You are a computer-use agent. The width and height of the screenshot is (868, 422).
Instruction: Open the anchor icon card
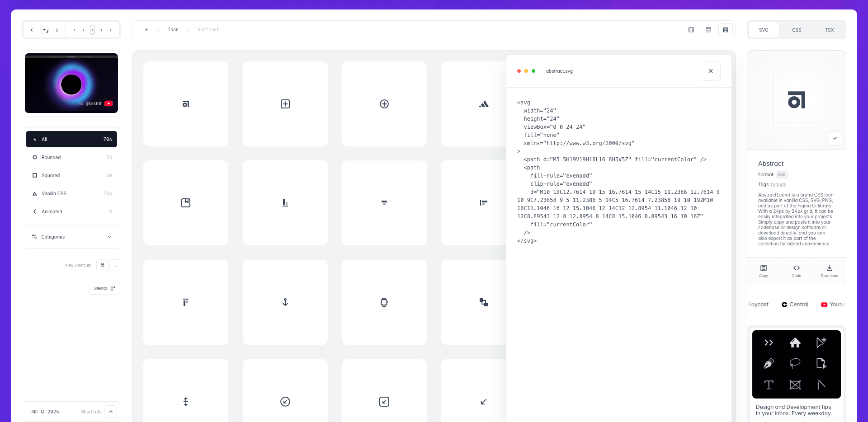(285, 302)
